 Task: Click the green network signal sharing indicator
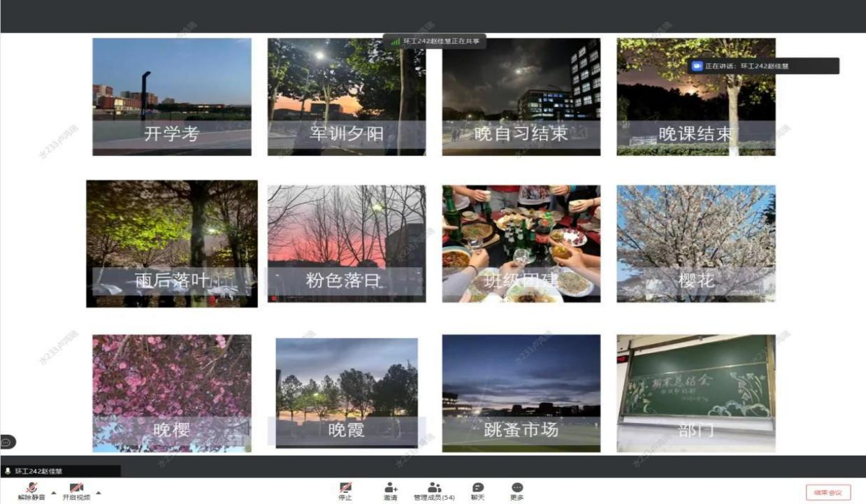point(396,42)
